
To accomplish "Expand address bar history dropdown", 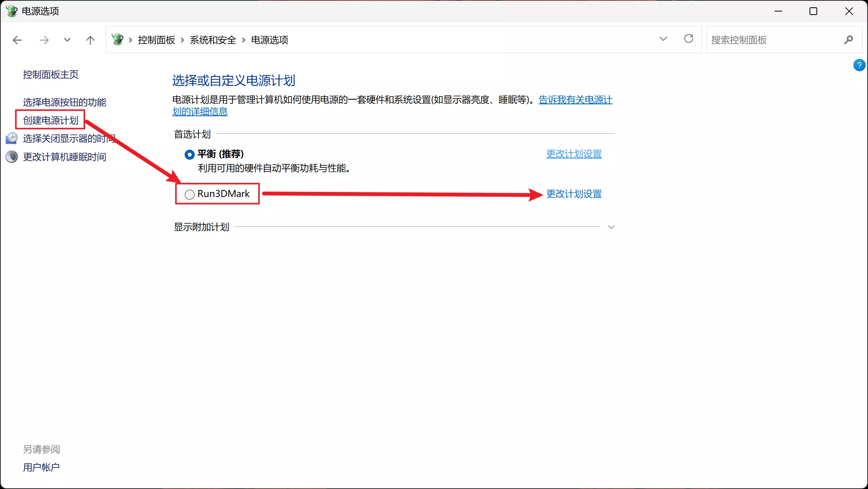I will [663, 39].
